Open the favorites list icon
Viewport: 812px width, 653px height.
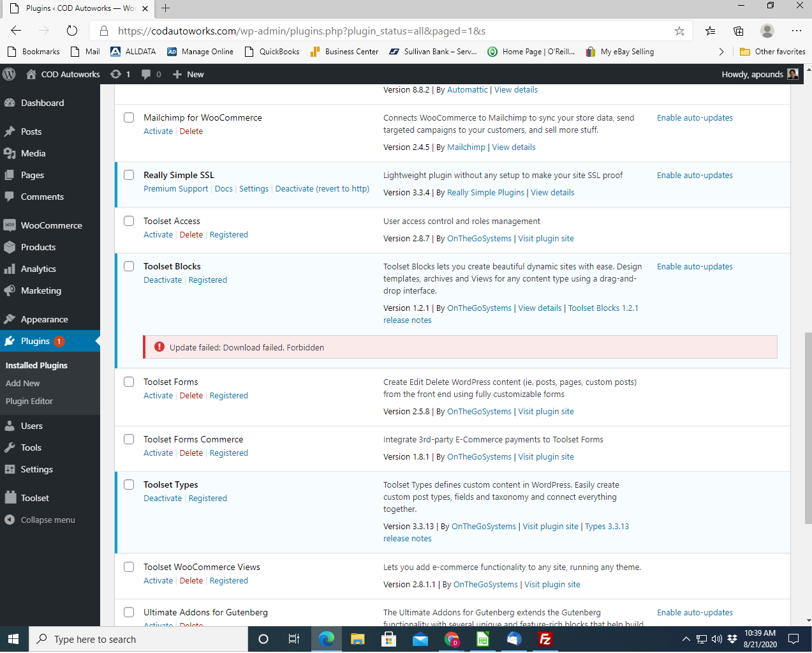point(710,31)
